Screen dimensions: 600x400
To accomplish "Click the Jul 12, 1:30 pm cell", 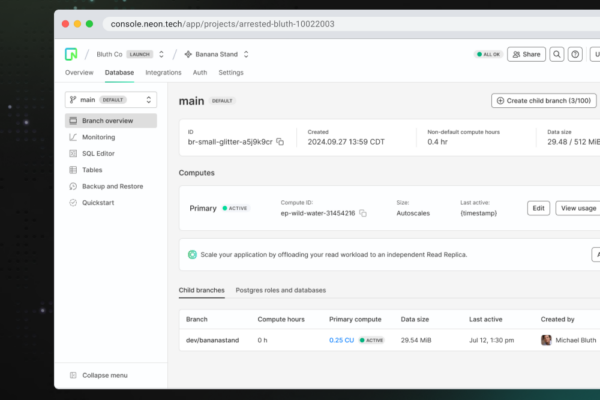I will click(492, 340).
